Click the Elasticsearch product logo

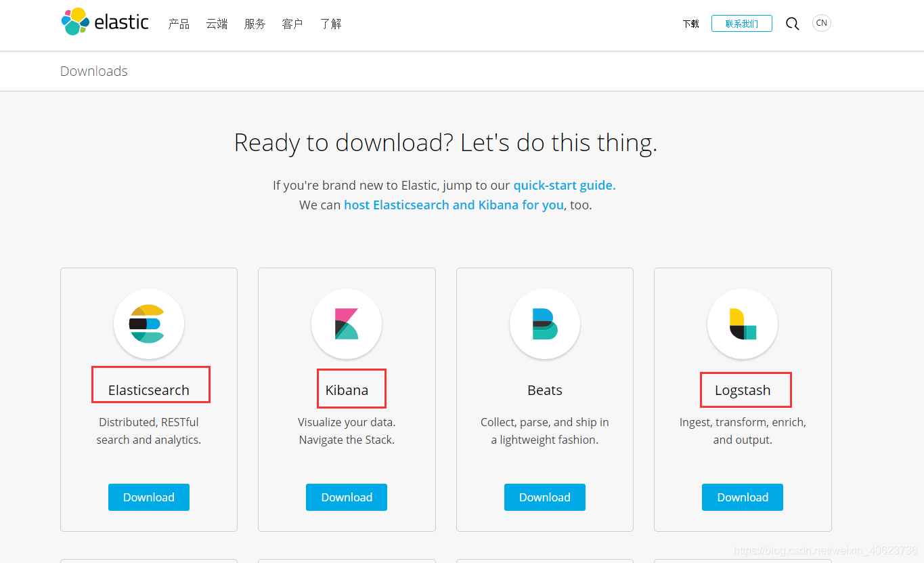point(148,325)
